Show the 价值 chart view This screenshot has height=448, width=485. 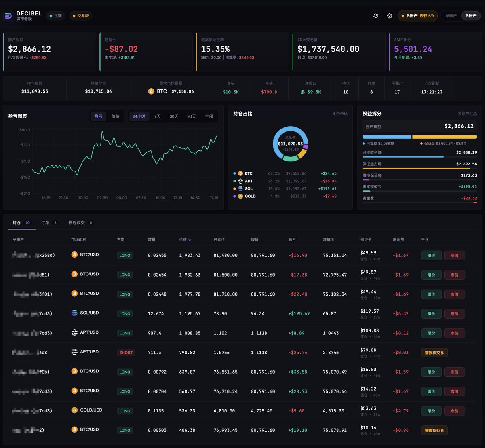coord(116,116)
